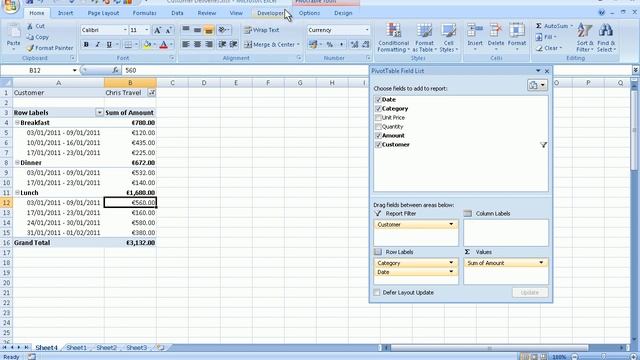Open the Currency number format dropdown

(367, 30)
